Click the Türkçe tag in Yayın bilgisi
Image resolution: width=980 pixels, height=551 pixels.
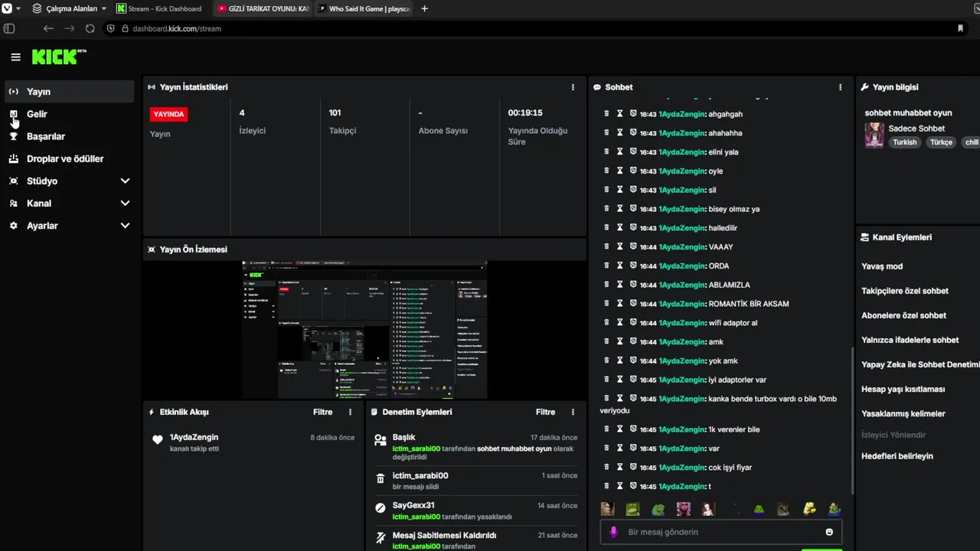point(941,142)
